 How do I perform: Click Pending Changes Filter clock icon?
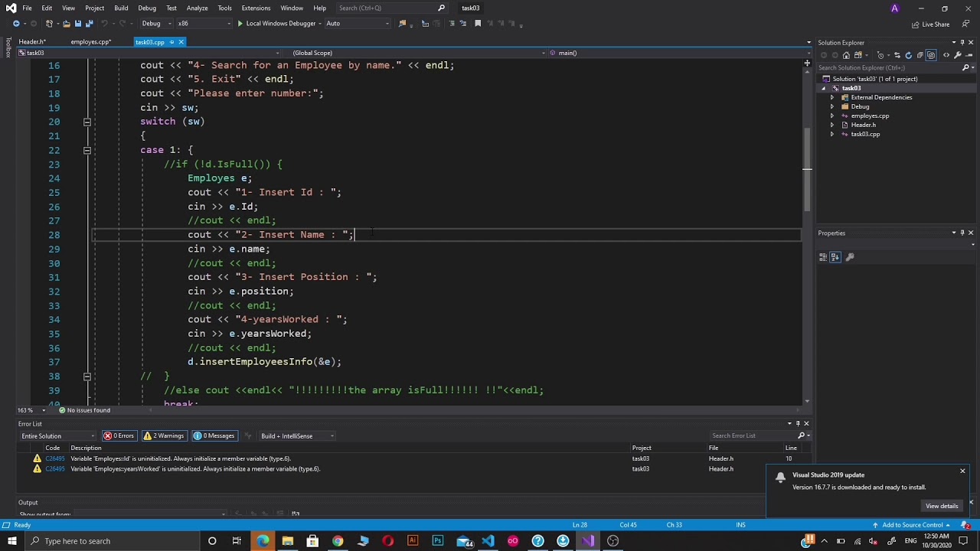click(882, 55)
